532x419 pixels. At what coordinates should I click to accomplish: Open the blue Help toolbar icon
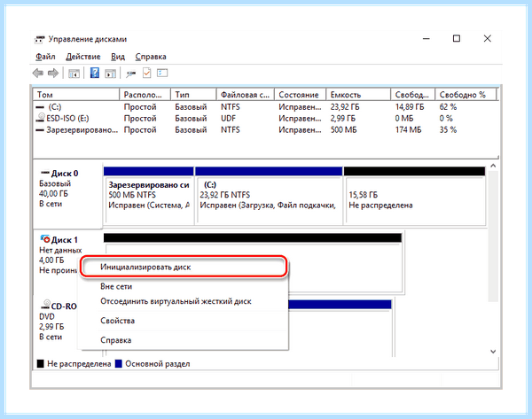pyautogui.click(x=95, y=73)
